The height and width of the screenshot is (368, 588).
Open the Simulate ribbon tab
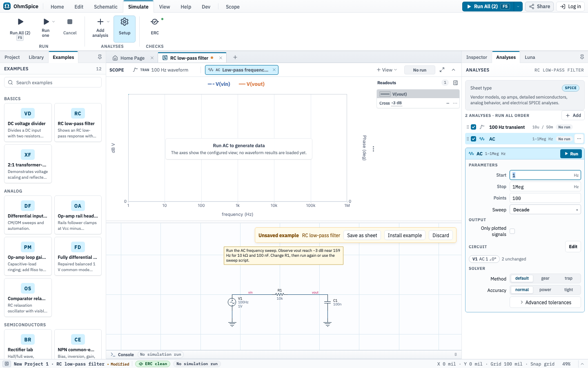(x=138, y=7)
